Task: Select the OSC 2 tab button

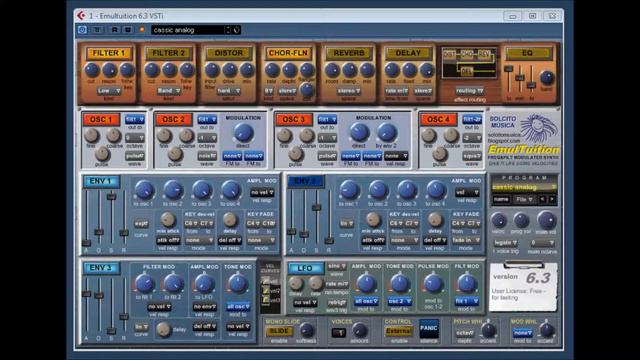Action: click(x=173, y=120)
